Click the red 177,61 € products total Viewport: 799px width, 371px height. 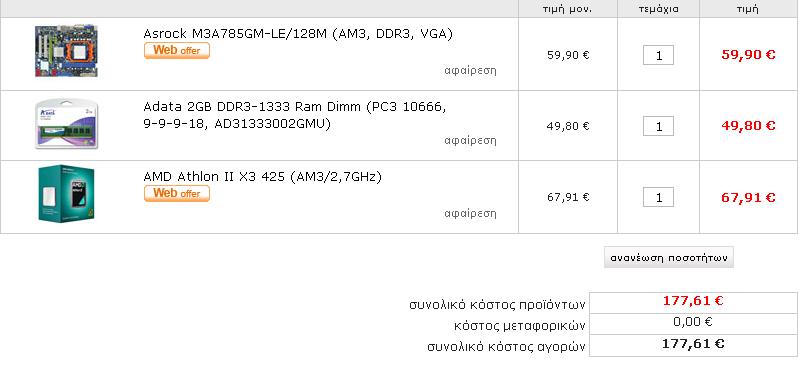pos(693,301)
